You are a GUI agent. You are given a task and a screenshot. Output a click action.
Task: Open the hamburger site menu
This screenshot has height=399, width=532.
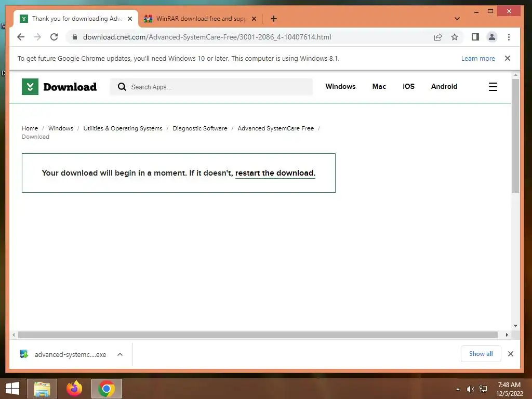(x=493, y=87)
